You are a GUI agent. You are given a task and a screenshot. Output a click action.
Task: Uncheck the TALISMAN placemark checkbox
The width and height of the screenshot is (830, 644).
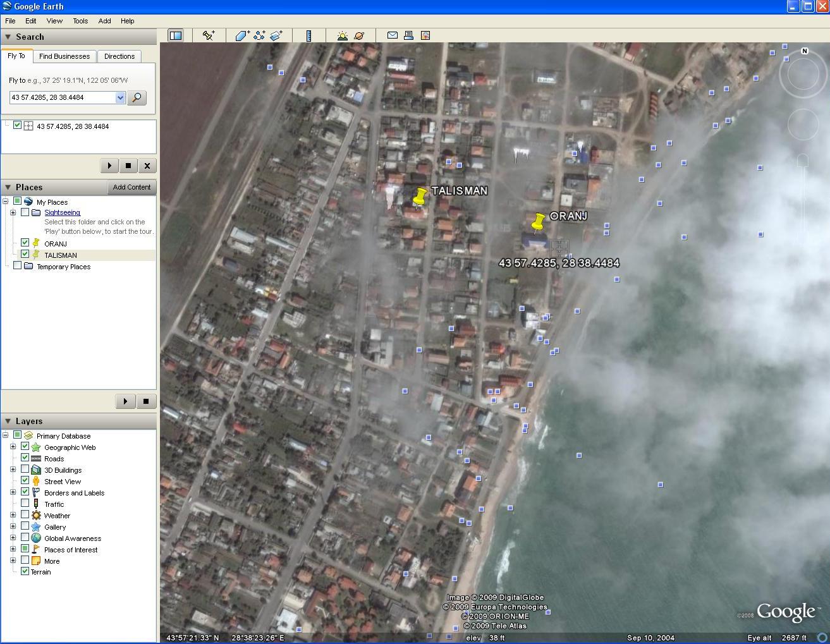pos(25,254)
